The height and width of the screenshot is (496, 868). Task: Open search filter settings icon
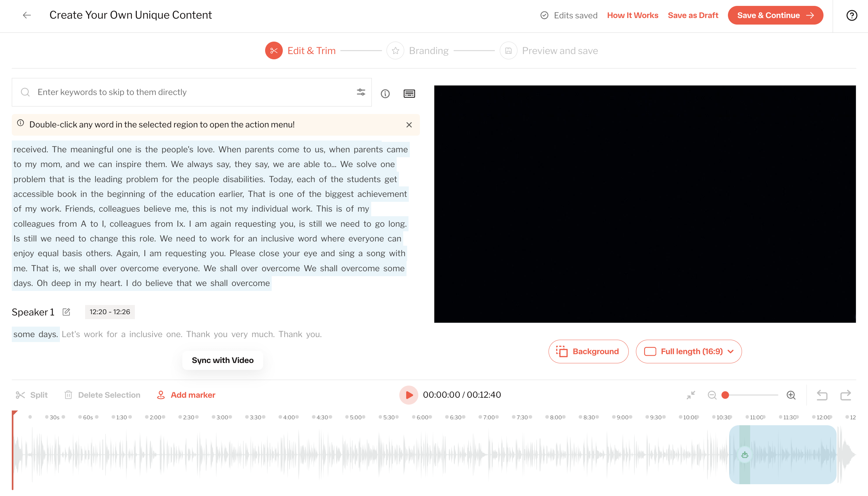[x=361, y=92]
